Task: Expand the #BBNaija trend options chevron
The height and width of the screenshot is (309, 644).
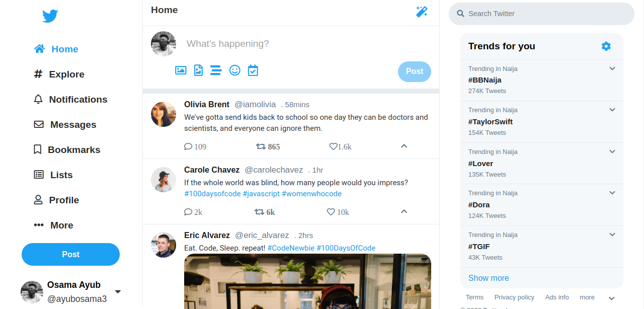Action: [612, 68]
